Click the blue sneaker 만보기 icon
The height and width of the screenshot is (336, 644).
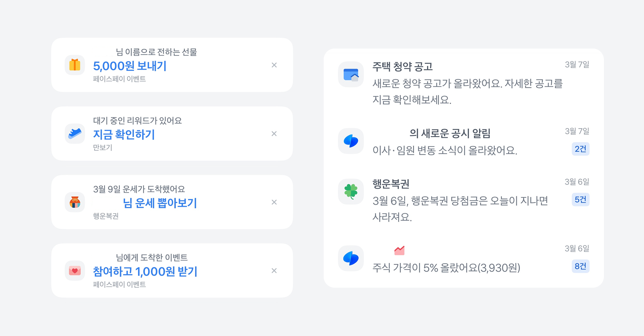[x=75, y=134]
